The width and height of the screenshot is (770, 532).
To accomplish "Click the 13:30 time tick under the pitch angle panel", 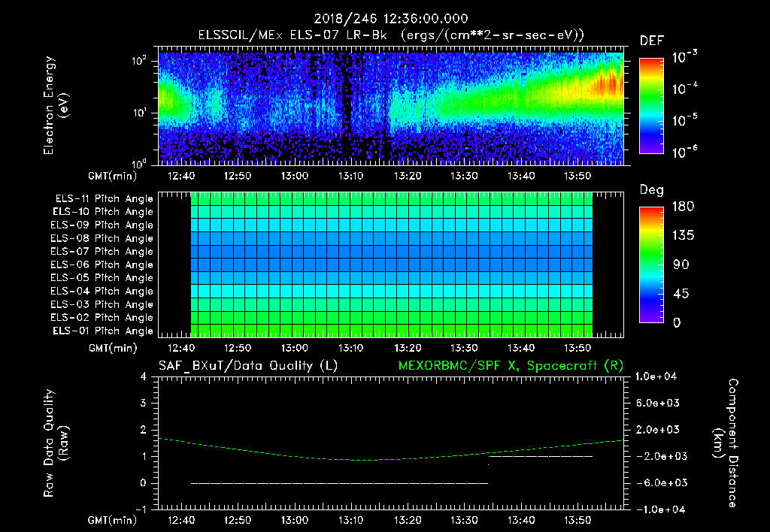I will (464, 349).
